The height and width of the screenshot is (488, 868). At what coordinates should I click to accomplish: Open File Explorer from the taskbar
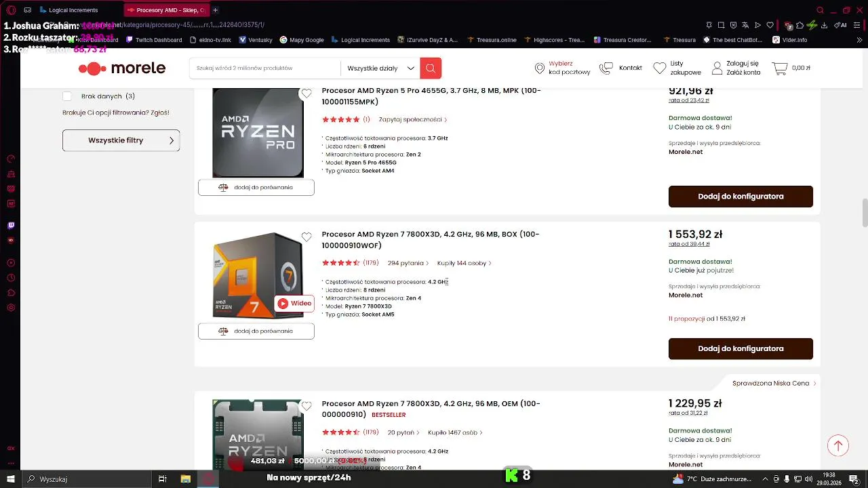[185, 479]
